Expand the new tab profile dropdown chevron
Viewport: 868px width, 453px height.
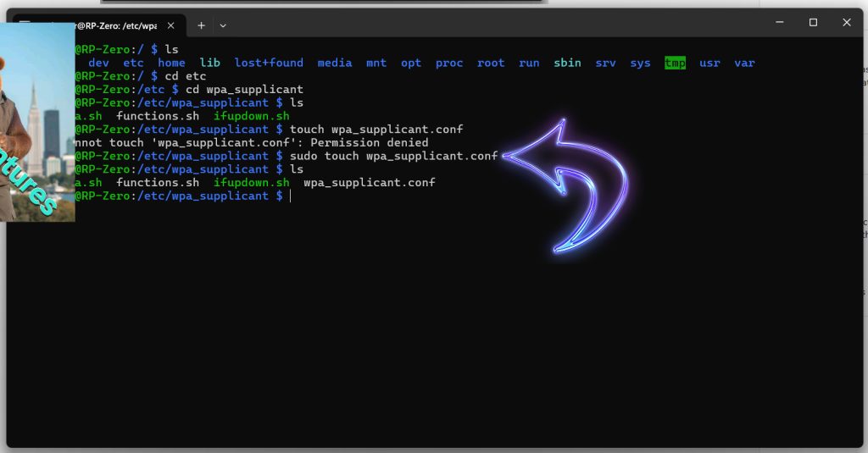tap(223, 25)
